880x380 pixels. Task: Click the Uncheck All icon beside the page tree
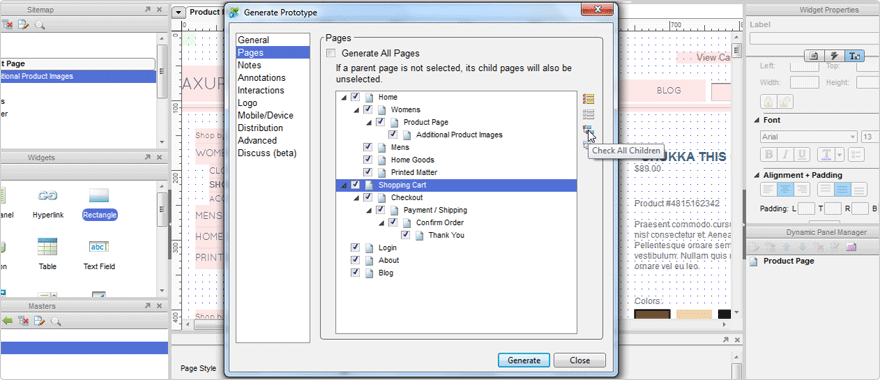(589, 115)
